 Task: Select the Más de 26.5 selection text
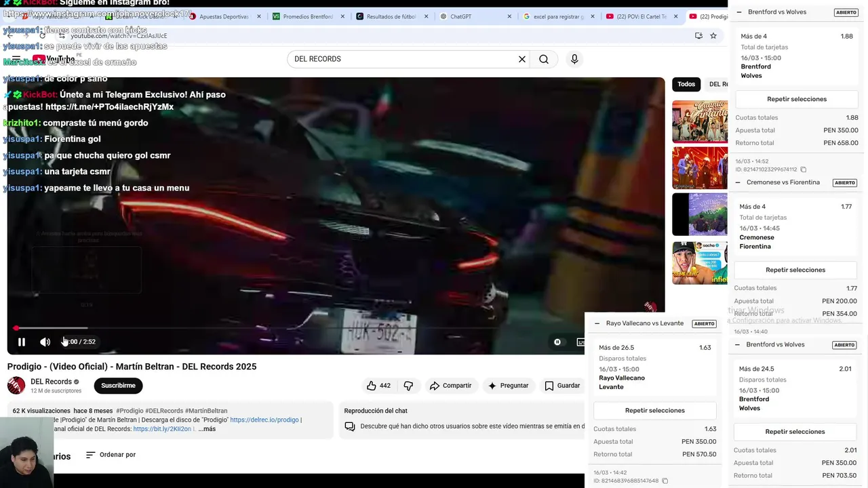click(616, 348)
